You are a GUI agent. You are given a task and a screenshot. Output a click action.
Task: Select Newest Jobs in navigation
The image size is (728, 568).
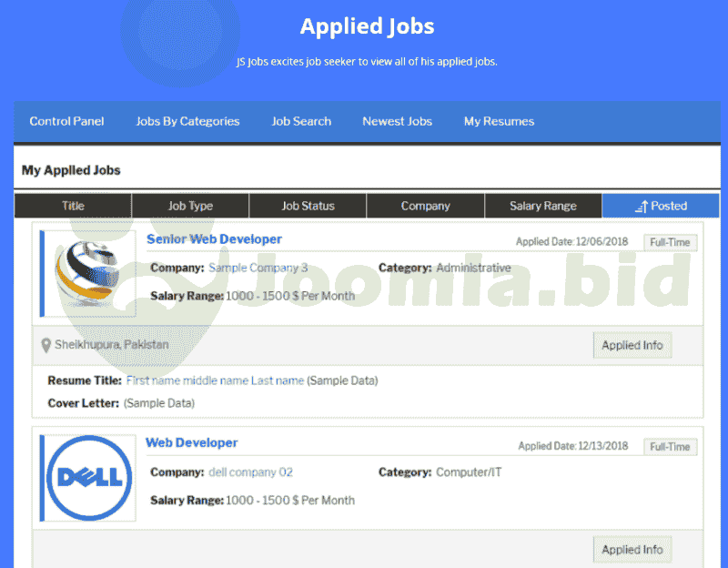(x=397, y=121)
